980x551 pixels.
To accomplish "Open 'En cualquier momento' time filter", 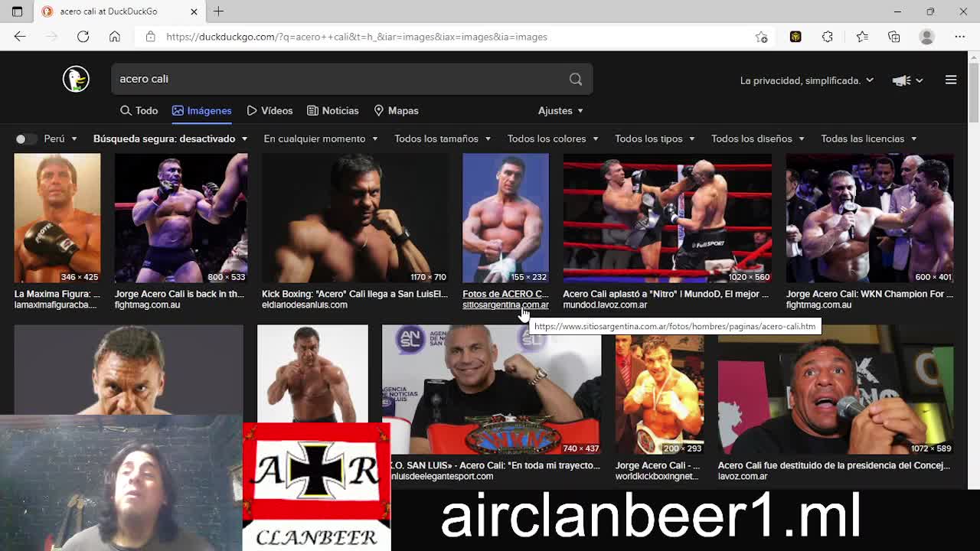I will pos(321,139).
